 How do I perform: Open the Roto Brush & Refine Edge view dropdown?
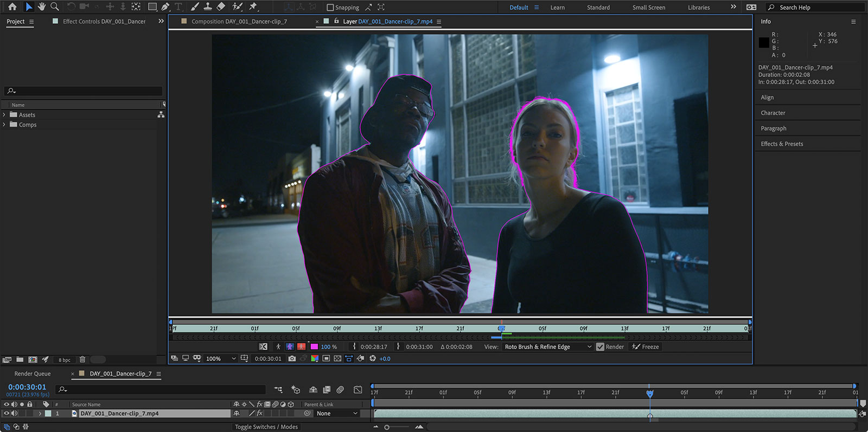coord(548,347)
